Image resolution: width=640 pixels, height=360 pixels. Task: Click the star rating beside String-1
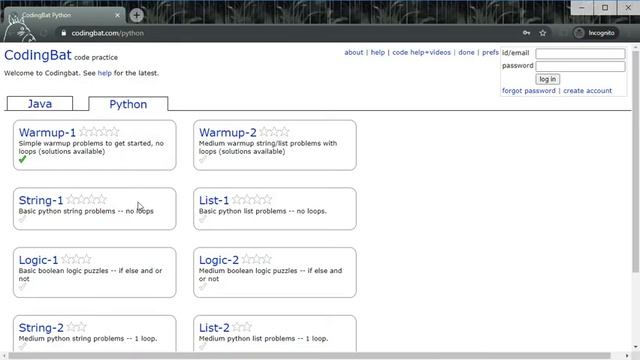(x=87, y=199)
